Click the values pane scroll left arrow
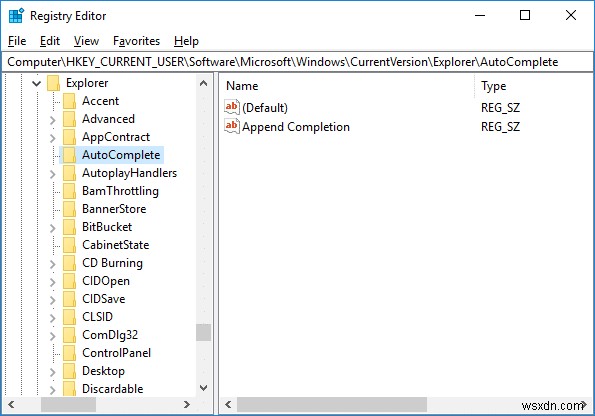Image resolution: width=595 pixels, height=416 pixels. coord(228,405)
